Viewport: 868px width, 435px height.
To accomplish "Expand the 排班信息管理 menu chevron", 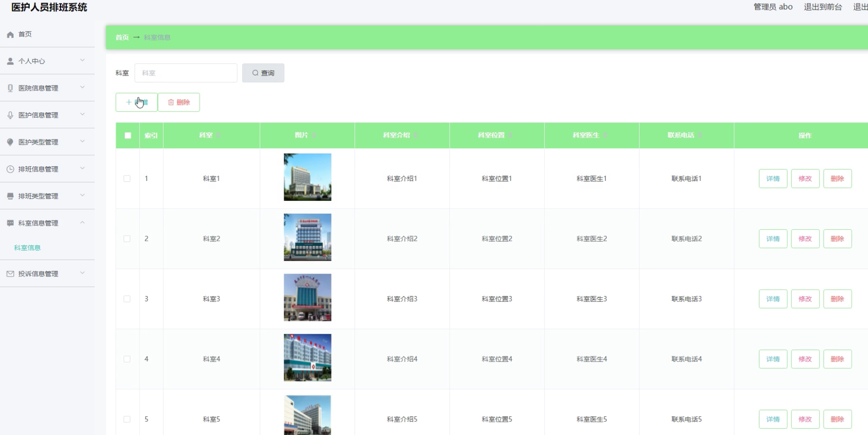I will pyautogui.click(x=83, y=168).
